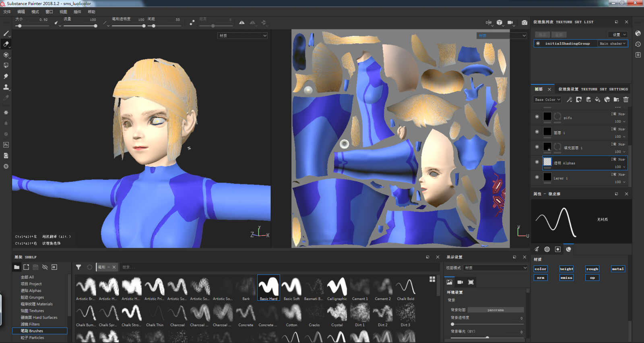
Task: Select the Eraser tool
Action: tap(6, 44)
